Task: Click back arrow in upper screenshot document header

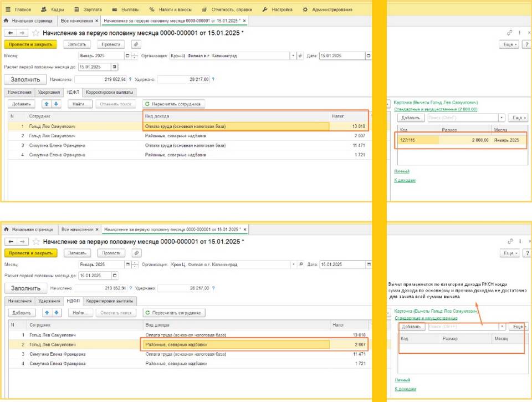Action: click(x=11, y=33)
